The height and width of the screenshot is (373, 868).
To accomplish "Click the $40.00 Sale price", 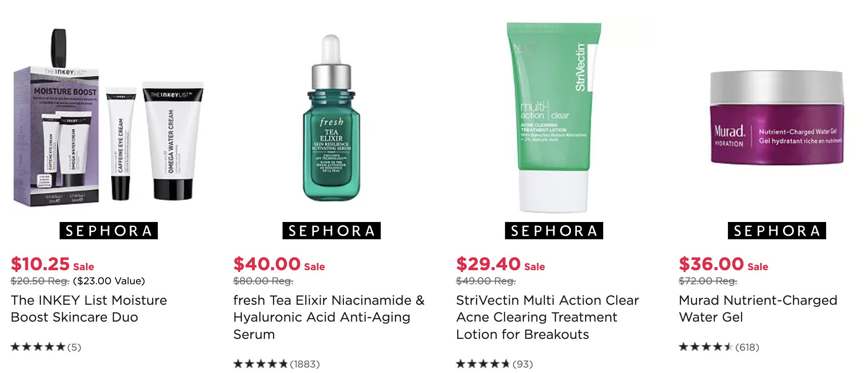I will 279,264.
